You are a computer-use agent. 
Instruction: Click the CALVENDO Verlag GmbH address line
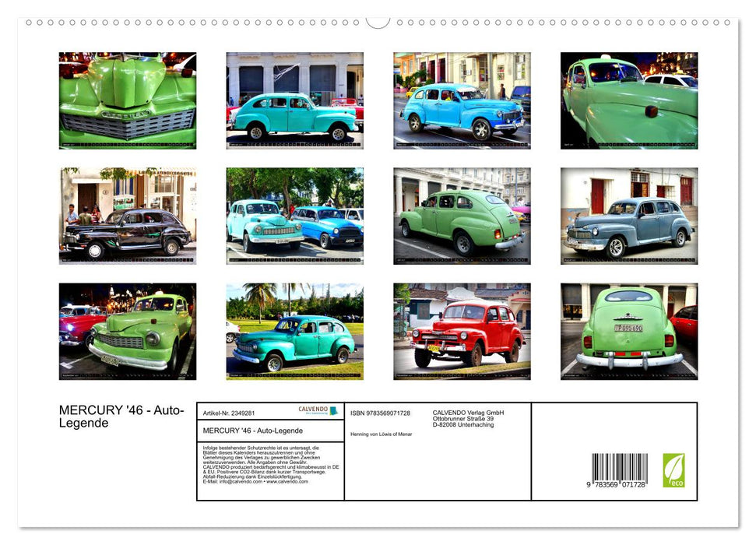tap(468, 413)
